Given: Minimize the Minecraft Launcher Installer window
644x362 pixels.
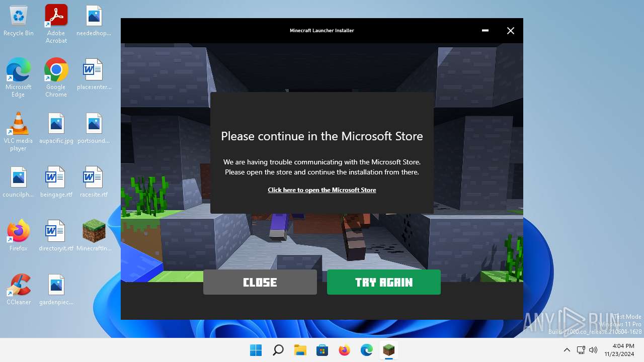Looking at the screenshot, I should 485,31.
